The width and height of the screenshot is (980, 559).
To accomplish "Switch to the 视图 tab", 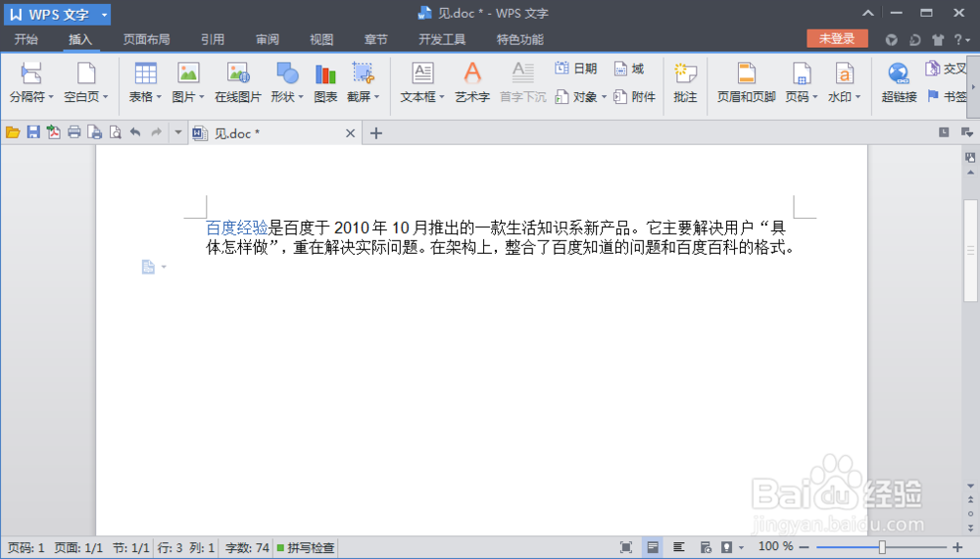I will [321, 39].
